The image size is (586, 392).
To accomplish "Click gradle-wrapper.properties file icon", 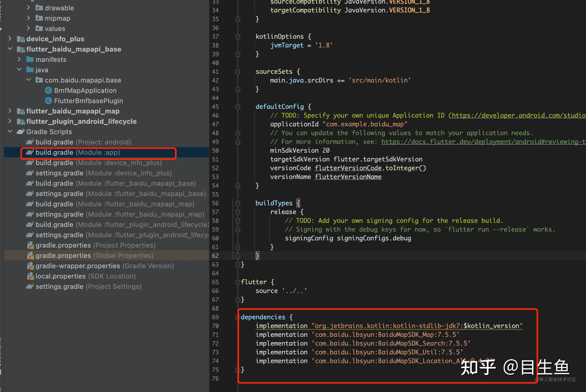I will point(30,266).
